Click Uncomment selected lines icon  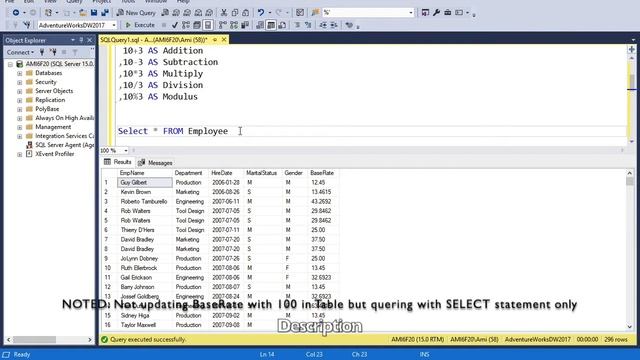(308, 25)
